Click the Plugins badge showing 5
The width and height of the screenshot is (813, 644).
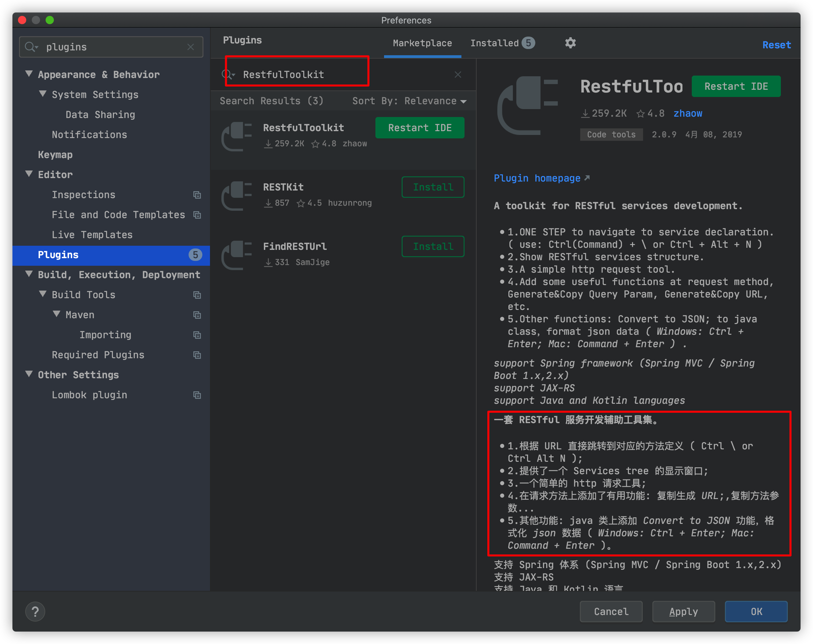coord(195,255)
